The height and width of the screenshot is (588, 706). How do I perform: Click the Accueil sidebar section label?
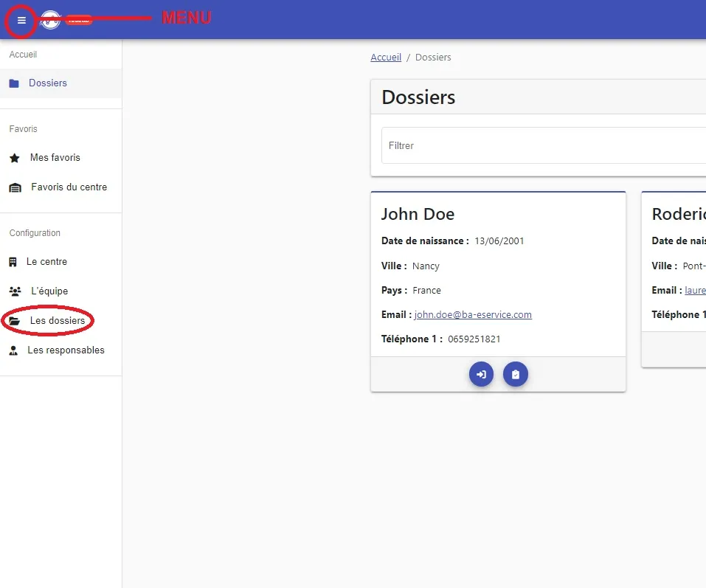tap(23, 55)
